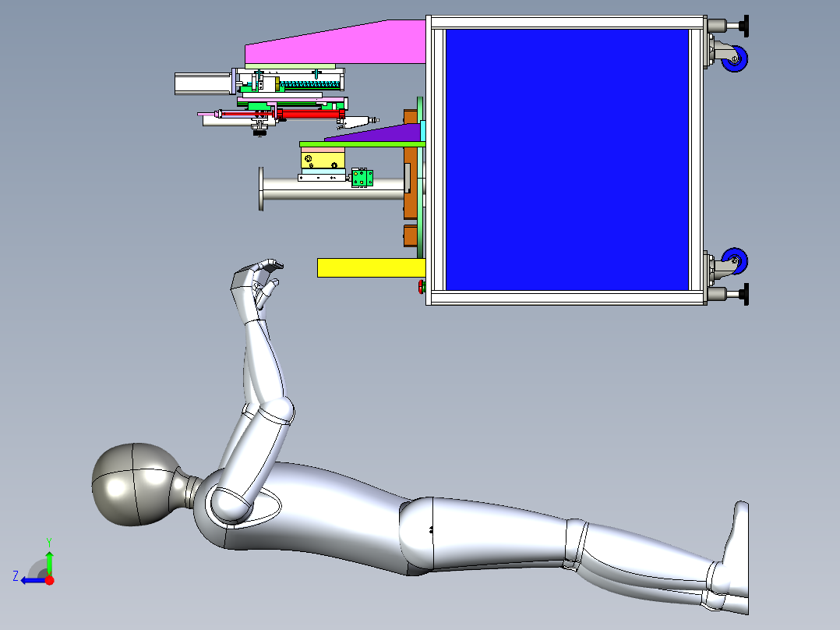Select the bright green horizontal shelf plate

click(x=362, y=144)
